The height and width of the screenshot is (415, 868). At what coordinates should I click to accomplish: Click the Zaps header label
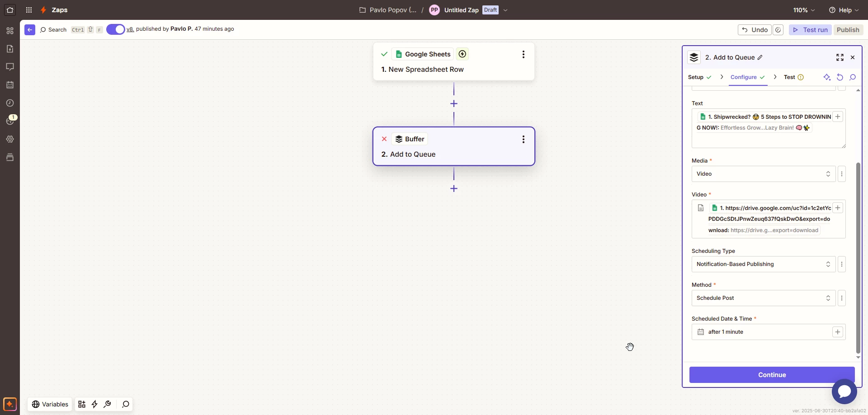pyautogui.click(x=60, y=10)
